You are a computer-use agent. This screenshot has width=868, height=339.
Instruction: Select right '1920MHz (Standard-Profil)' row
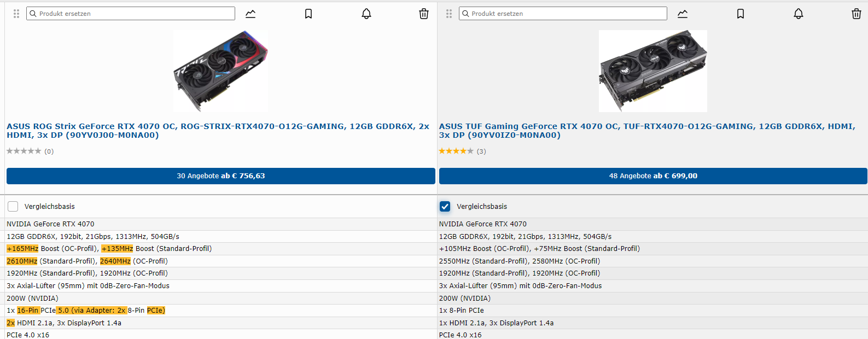point(653,273)
